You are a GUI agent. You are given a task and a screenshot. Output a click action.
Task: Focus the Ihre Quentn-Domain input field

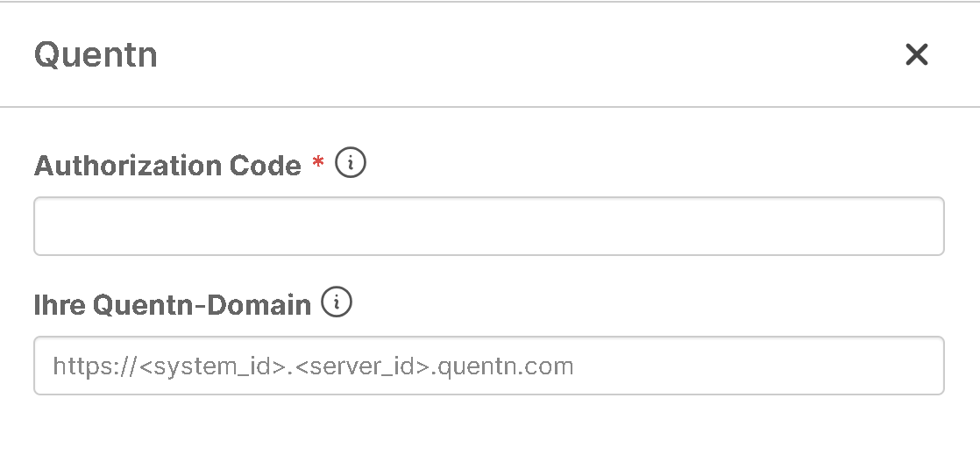[488, 366]
